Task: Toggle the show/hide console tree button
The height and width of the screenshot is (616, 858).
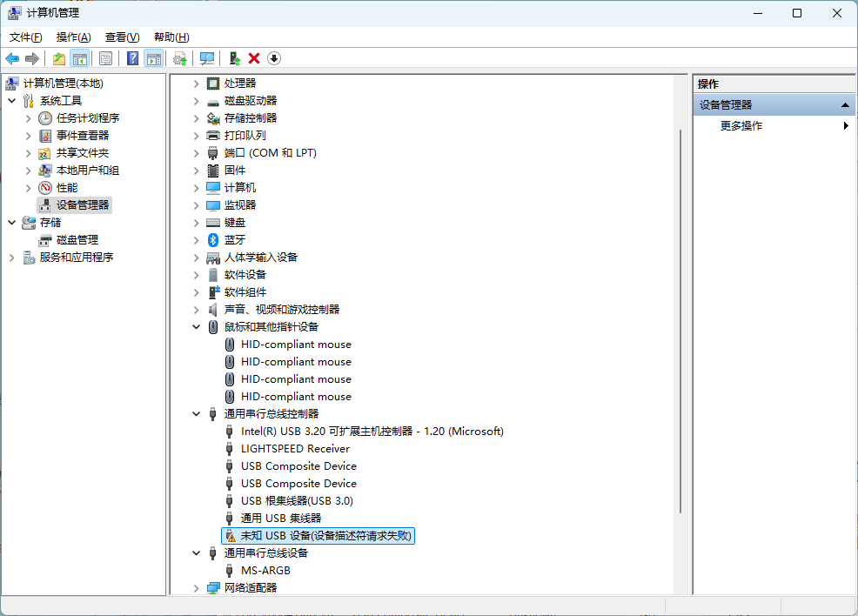Action: [80, 58]
